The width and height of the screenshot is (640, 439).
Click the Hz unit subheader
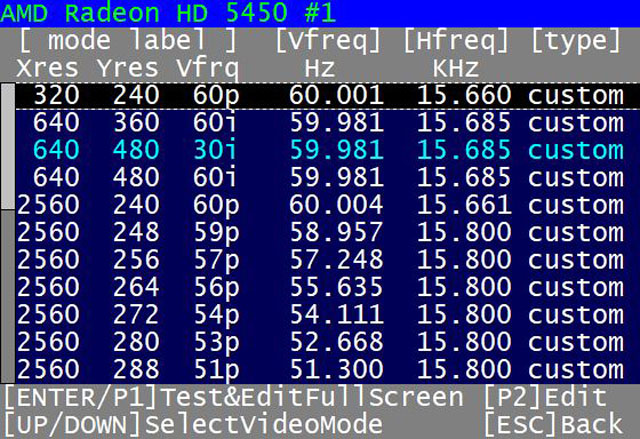[320, 68]
